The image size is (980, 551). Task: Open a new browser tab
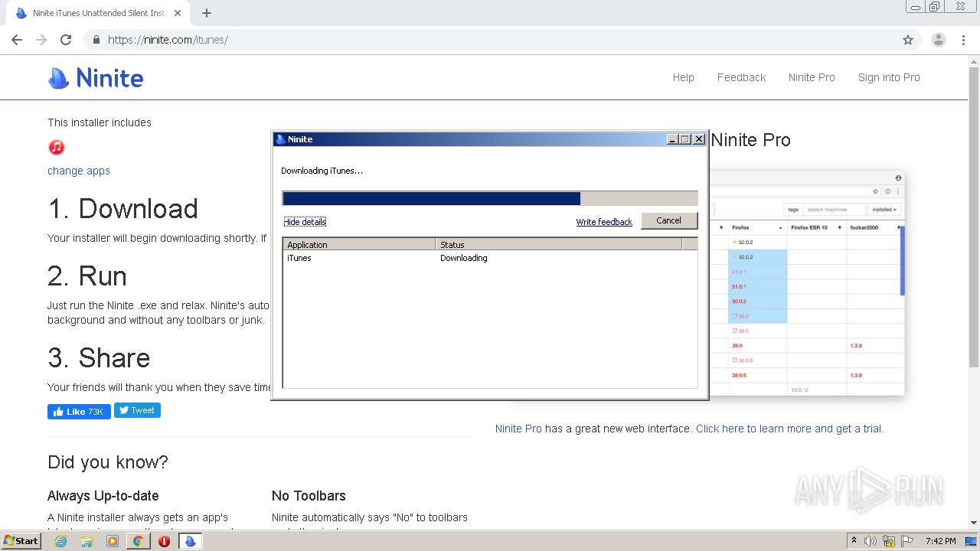pos(207,13)
